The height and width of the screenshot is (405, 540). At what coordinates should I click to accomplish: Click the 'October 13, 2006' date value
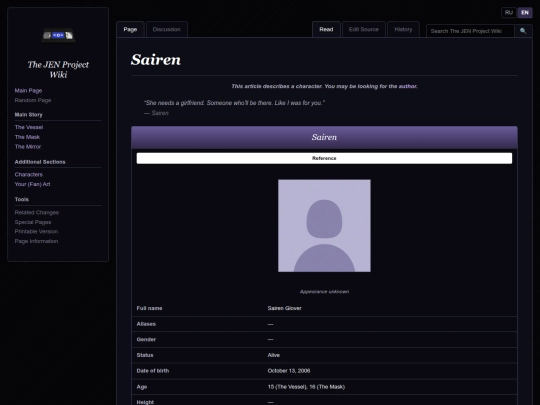click(289, 371)
